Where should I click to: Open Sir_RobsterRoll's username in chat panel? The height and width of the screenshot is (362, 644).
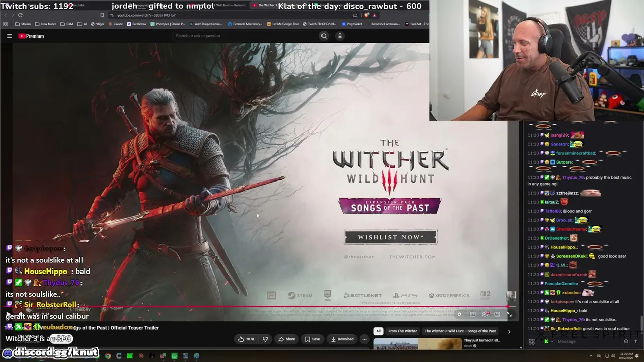(x=565, y=329)
